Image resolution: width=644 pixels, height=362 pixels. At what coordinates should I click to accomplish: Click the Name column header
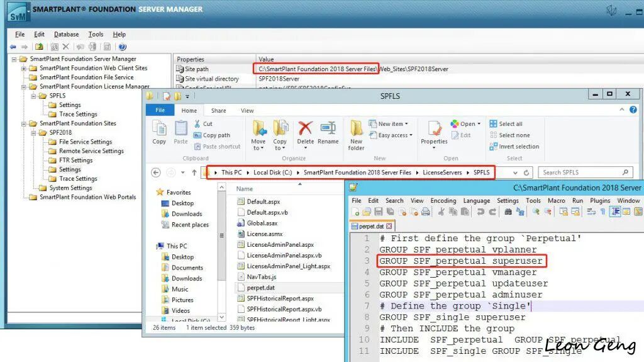245,189
